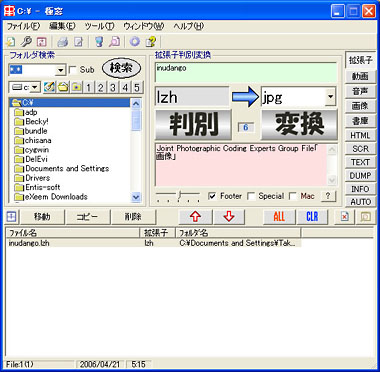The image size is (380, 372).
Task: Click the paintbrush icon beside drive selector
Action: (x=49, y=88)
